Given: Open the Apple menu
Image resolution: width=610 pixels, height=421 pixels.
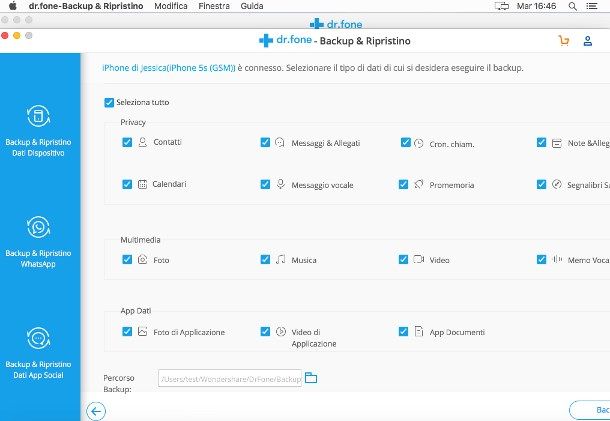Looking at the screenshot, I should coord(13,6).
